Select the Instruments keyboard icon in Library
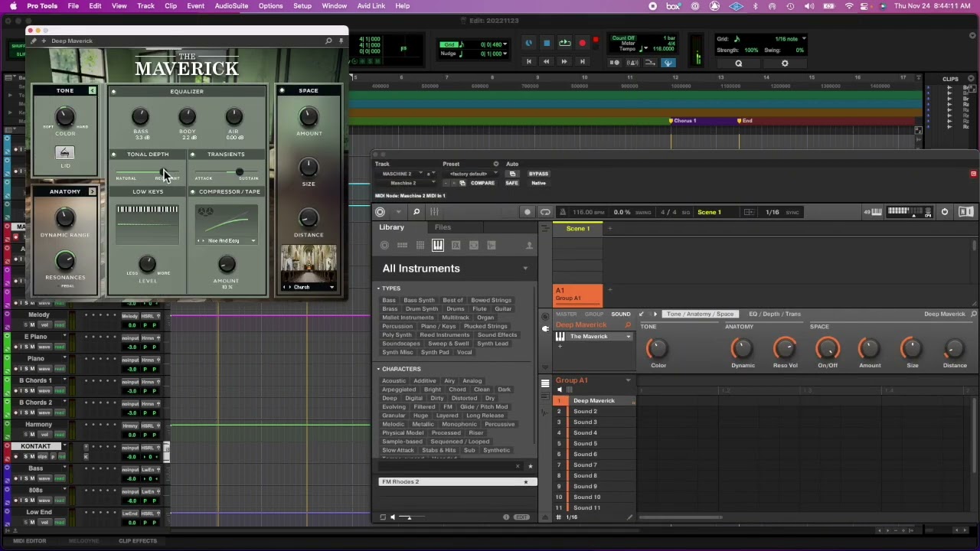The height and width of the screenshot is (551, 980). pos(438,245)
